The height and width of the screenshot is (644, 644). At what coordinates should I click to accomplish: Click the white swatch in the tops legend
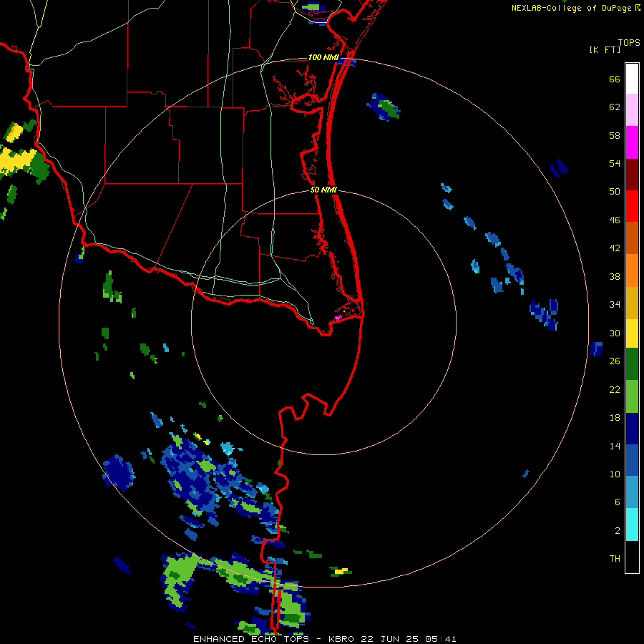(632, 79)
